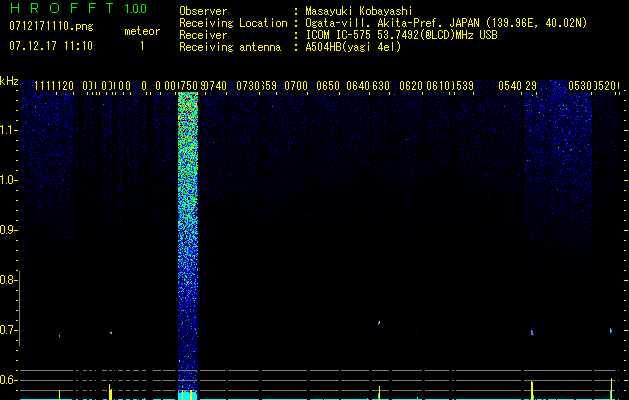Click the 0.8 frequency axis label
The height and width of the screenshot is (400, 629).
[8, 280]
